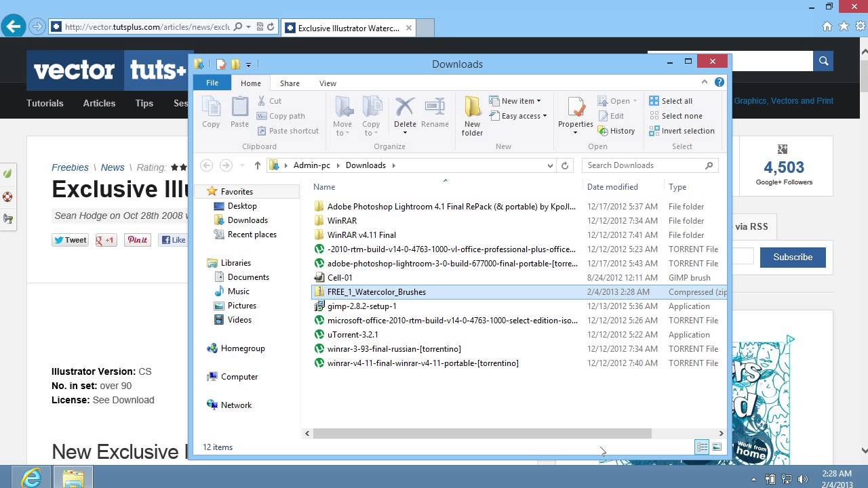Open Recent places in navigation pane
868x488 pixels.
[x=245, y=235]
